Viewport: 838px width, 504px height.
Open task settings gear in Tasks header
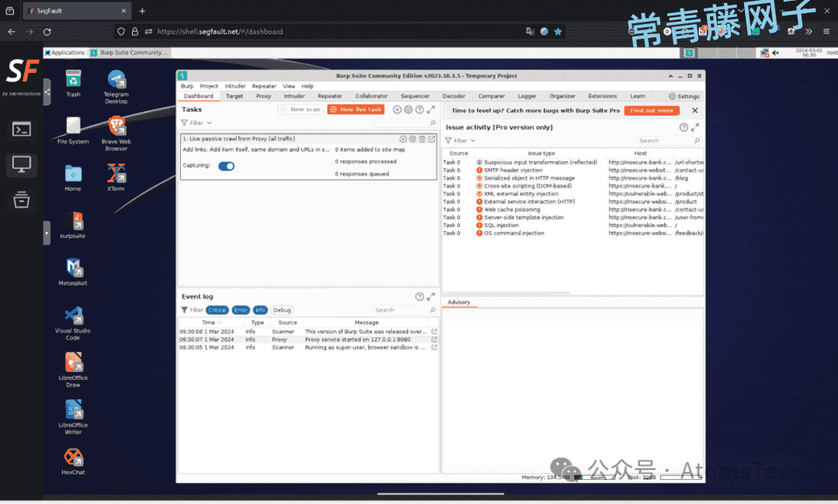(x=408, y=109)
